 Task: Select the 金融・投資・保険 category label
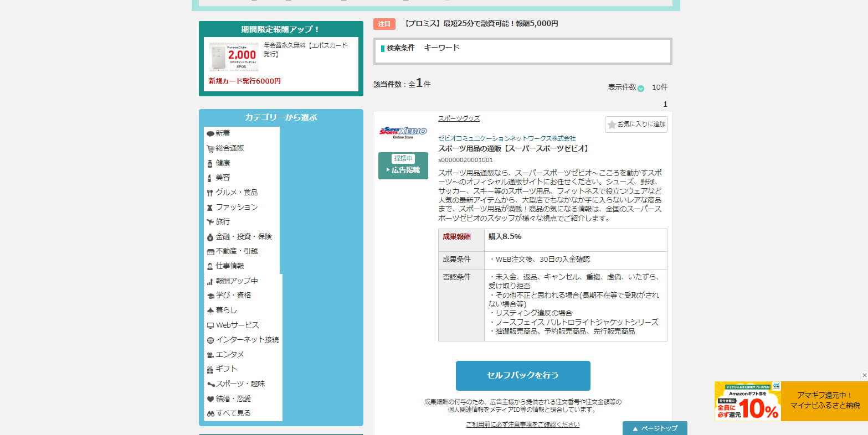[x=244, y=237]
